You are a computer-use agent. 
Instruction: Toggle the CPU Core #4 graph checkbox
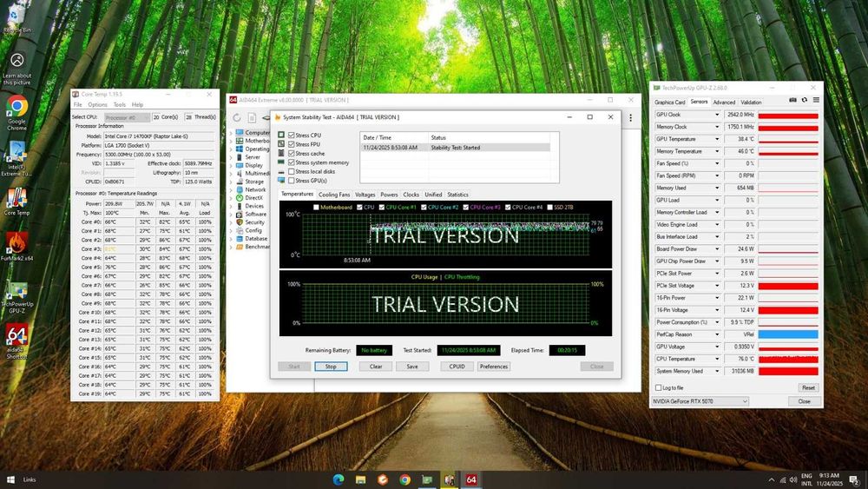pos(508,207)
